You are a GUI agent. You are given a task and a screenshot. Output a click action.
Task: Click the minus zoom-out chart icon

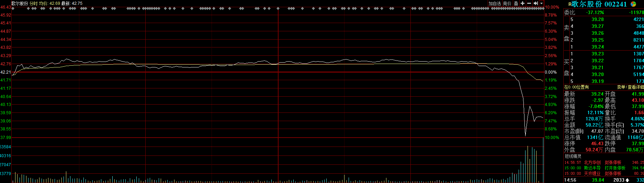point(529,3)
